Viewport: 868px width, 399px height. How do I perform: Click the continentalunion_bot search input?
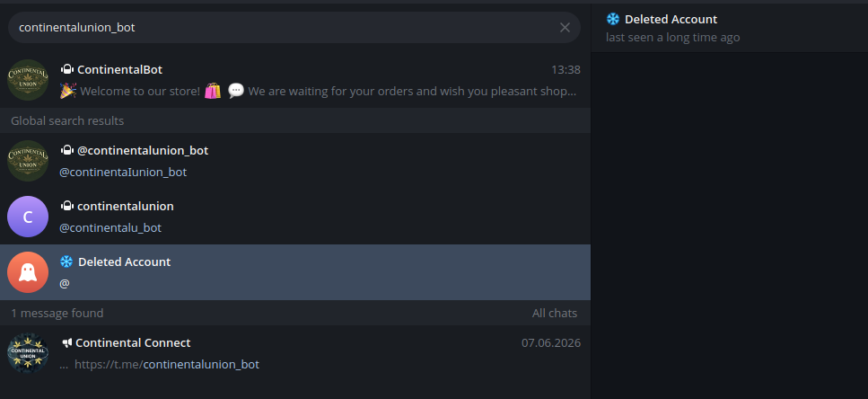(x=285, y=28)
